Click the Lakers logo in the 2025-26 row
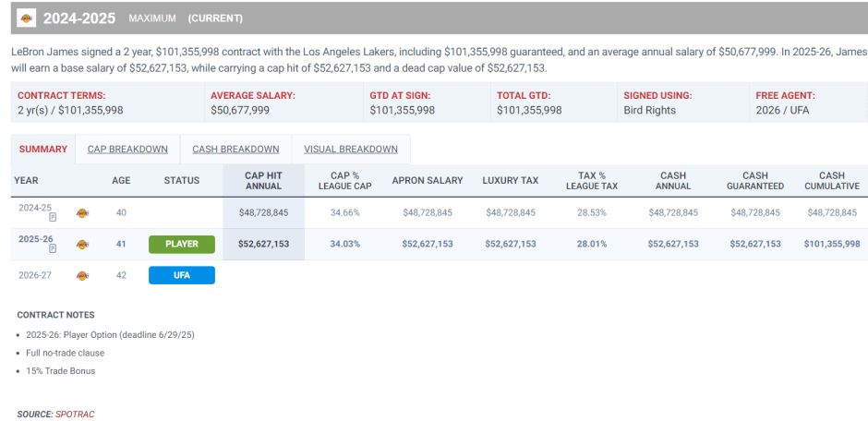The image size is (868, 421). coord(82,244)
